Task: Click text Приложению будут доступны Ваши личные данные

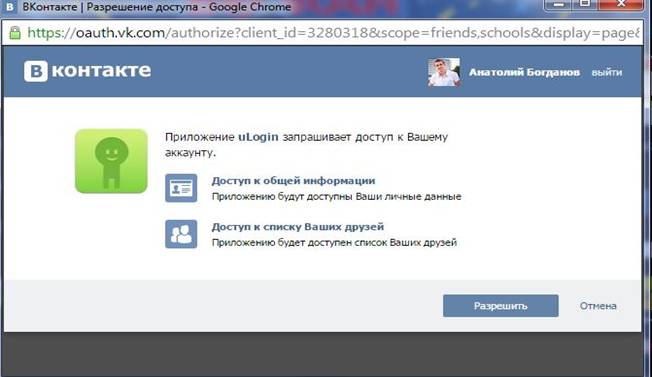Action: click(336, 197)
